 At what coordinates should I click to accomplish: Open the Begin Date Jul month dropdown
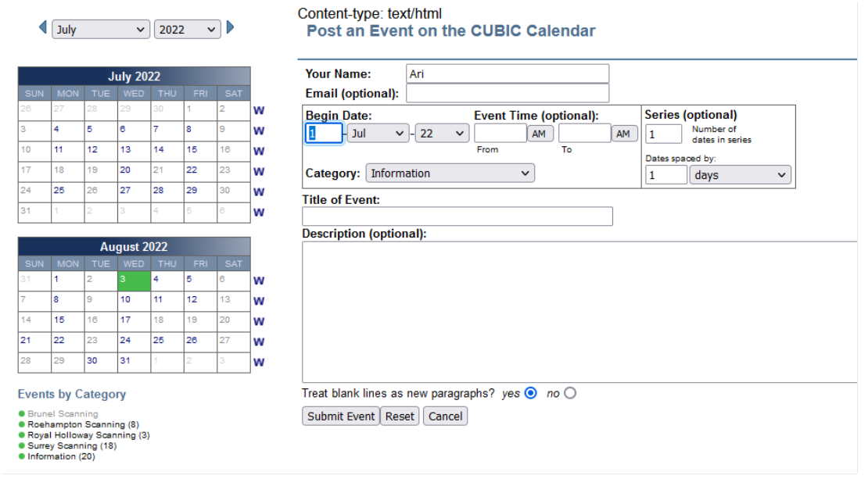click(378, 134)
